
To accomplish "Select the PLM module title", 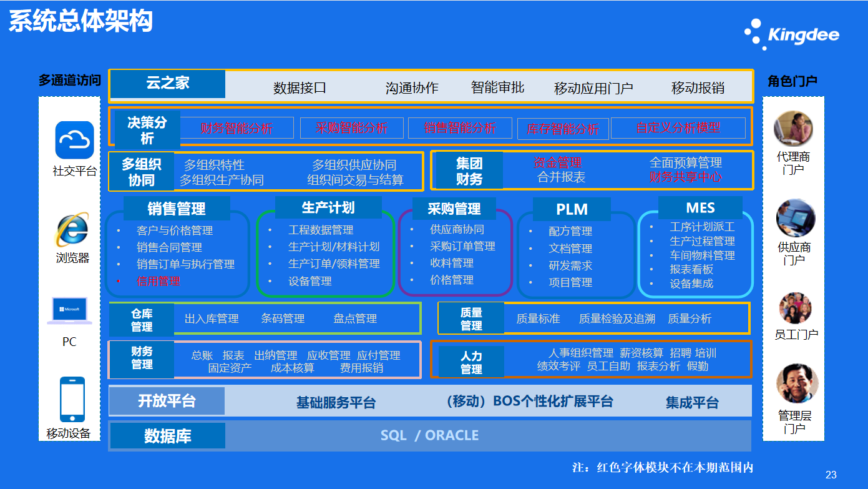I will tap(572, 209).
